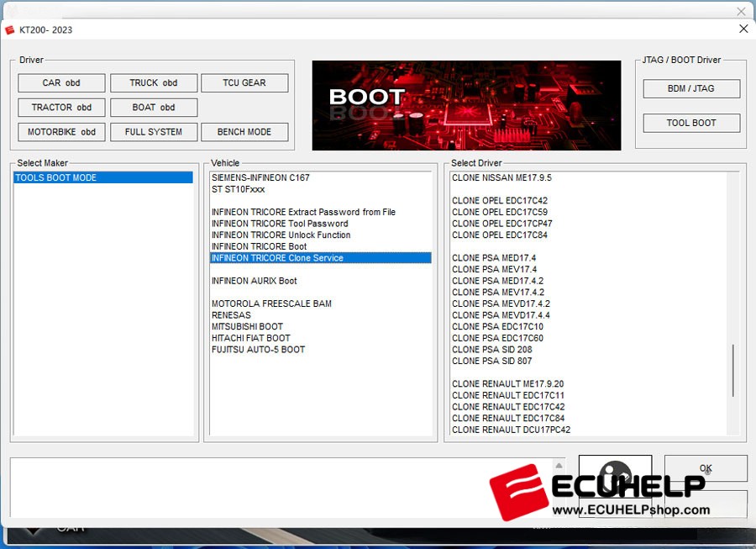Click the CAR obd driver button
756x549 pixels.
point(61,83)
